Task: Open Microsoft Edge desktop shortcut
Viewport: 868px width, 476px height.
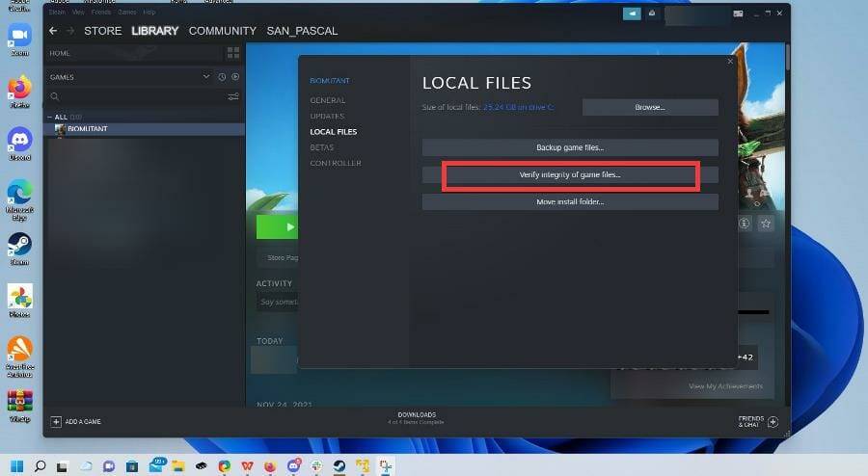Action: [x=19, y=199]
